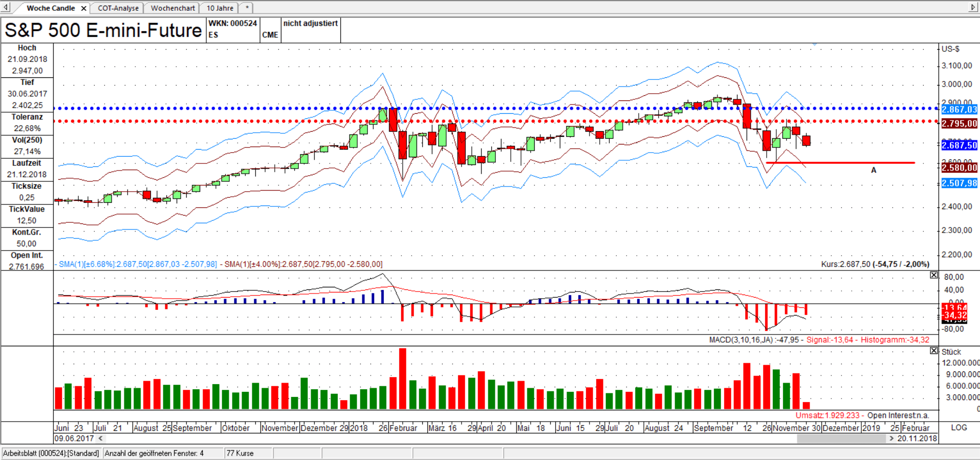The image size is (980, 460).
Task: Click the Dezember 29 time axis label
Action: click(324, 428)
